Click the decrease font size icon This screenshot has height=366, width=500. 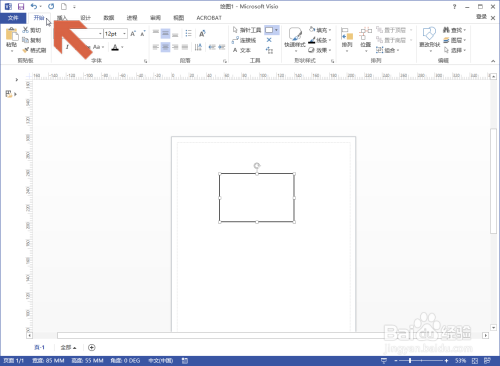pos(143,34)
